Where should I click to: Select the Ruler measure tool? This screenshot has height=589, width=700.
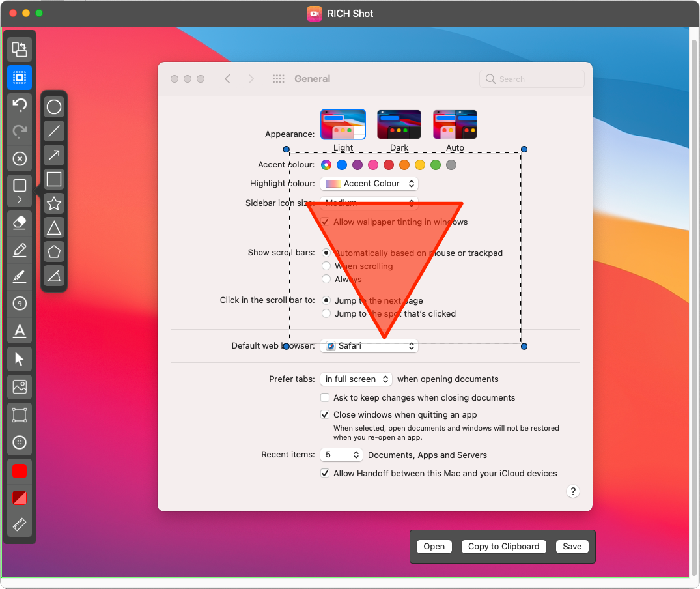point(19,524)
